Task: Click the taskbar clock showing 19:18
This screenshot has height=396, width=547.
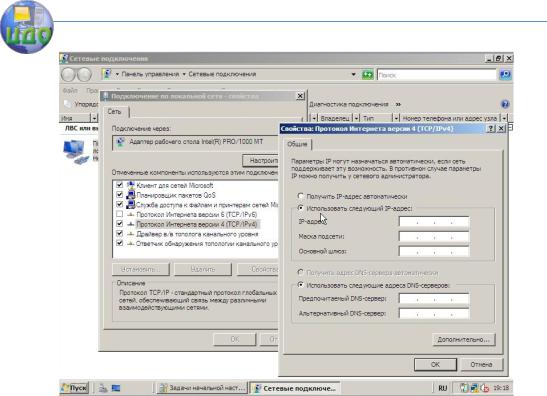Action: (x=501, y=388)
